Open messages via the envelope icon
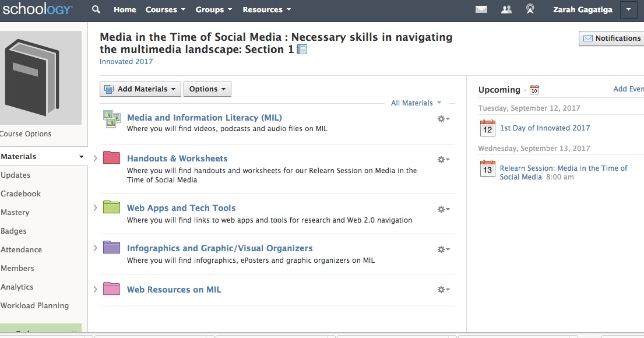Viewport: 644px width, 338px height. point(480,9)
